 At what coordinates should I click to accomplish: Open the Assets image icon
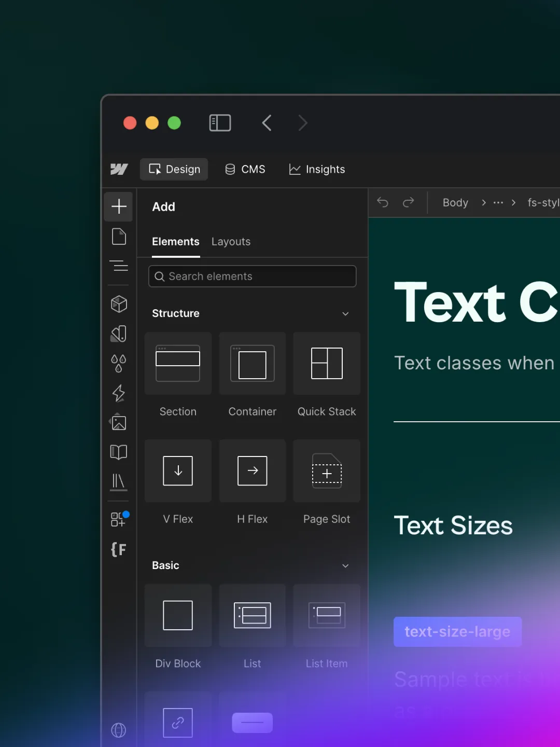(x=119, y=422)
